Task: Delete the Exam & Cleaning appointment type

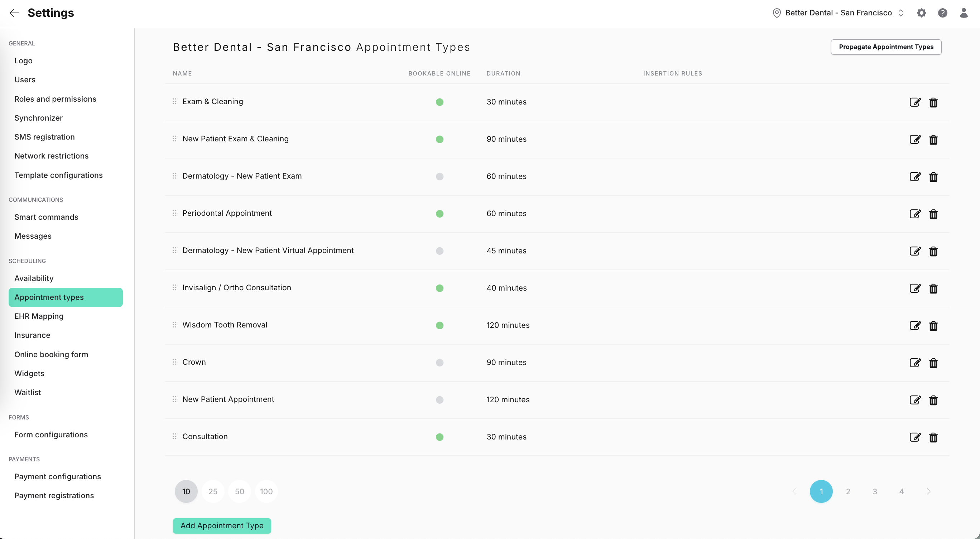Action: coord(933,102)
